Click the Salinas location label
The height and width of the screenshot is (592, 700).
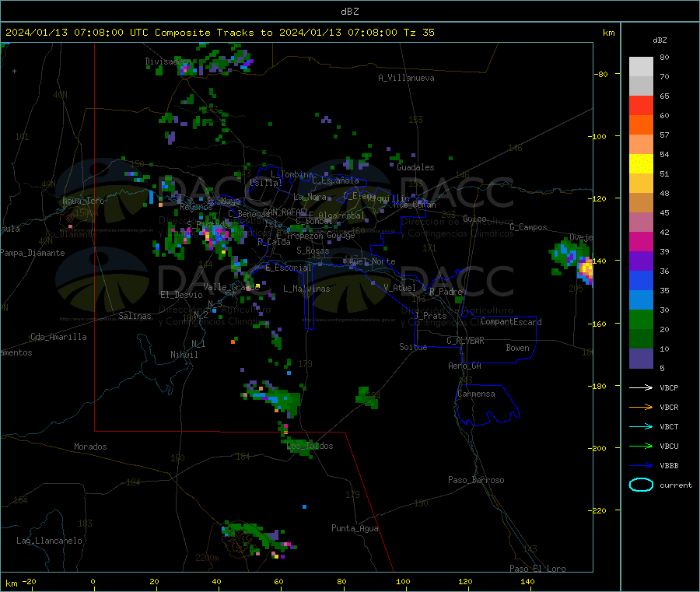tap(135, 316)
